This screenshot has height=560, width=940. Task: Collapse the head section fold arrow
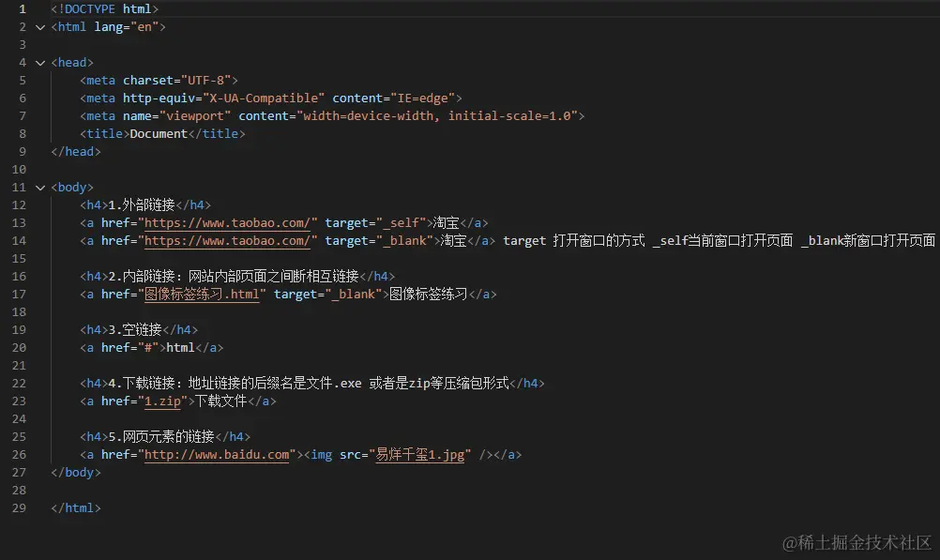click(x=40, y=63)
